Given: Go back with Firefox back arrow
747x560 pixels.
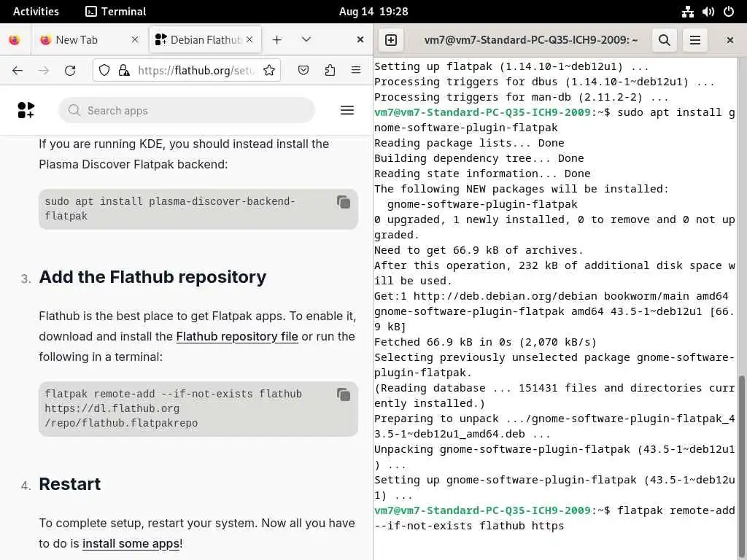Looking at the screenshot, I should [x=18, y=71].
